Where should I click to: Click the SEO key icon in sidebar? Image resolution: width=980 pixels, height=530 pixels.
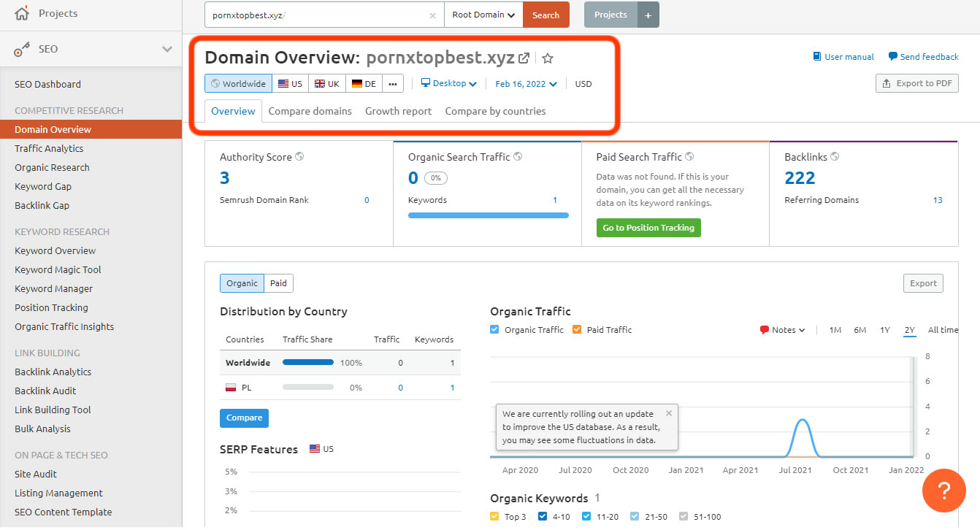point(23,49)
